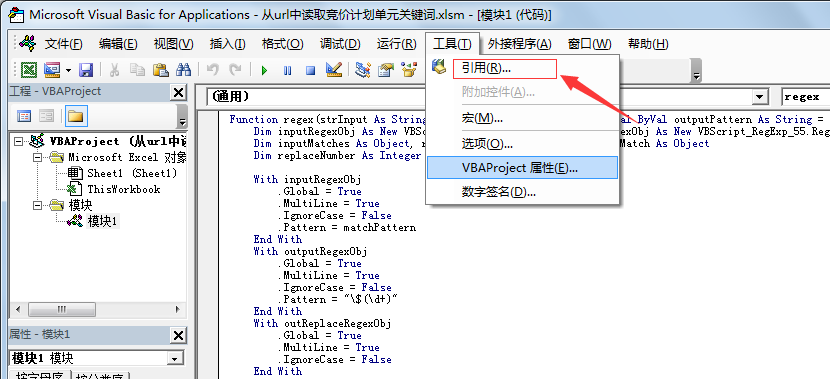830x379 pixels.
Task: Choose 选项(O)... from Tools menu
Action: coord(523,143)
